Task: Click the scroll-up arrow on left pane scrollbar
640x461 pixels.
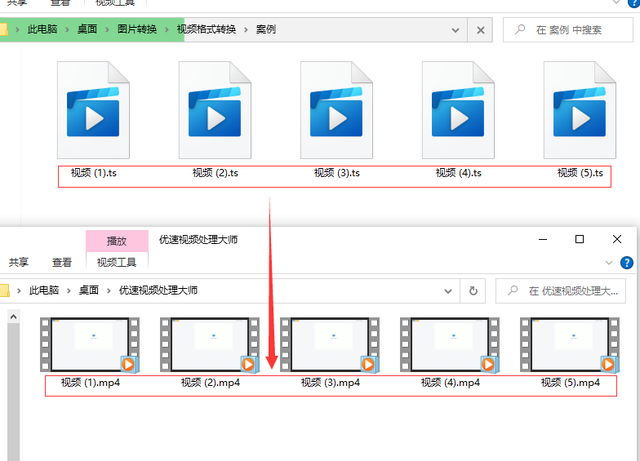Action: 14,318
